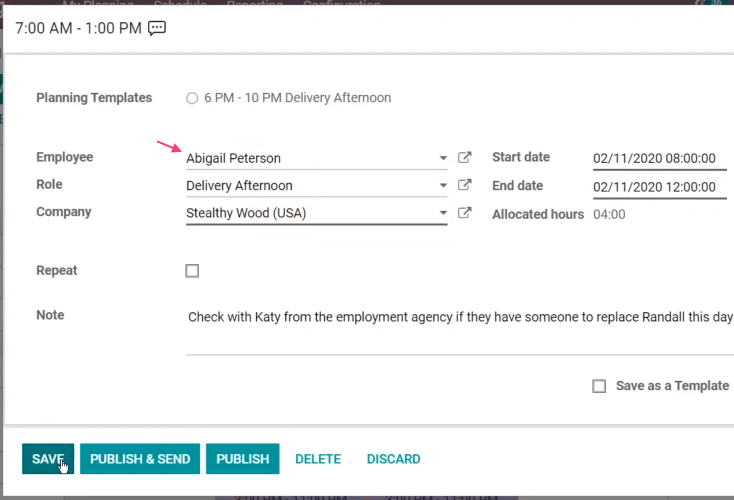Image resolution: width=734 pixels, height=500 pixels.
Task: Enable the Repeat checkbox
Action: point(192,271)
